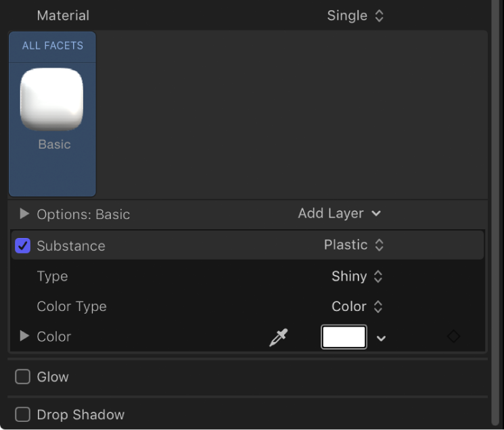Click the ALL FACETS header tab
The height and width of the screenshot is (430, 504).
pos(53,46)
